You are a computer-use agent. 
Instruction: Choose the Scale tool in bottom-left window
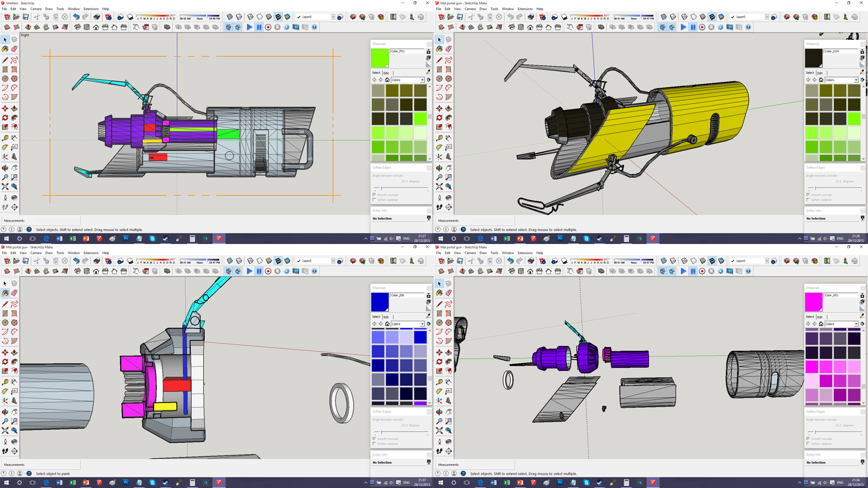tap(5, 371)
